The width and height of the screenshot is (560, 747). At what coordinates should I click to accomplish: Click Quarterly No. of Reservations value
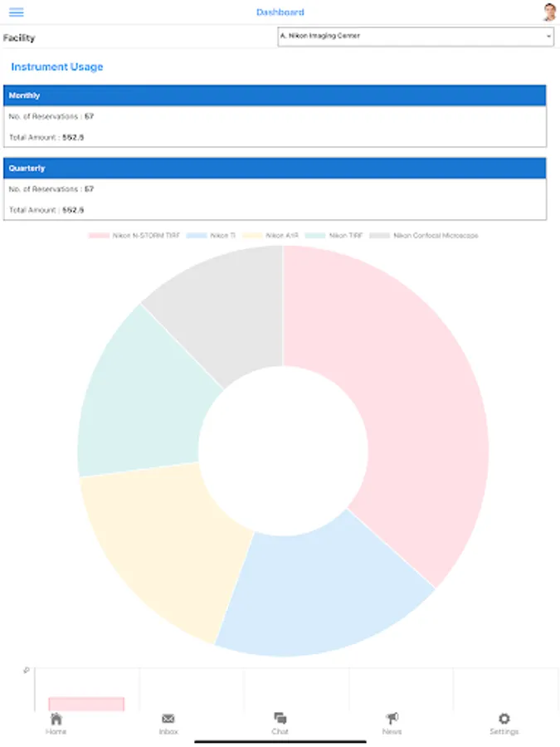89,189
